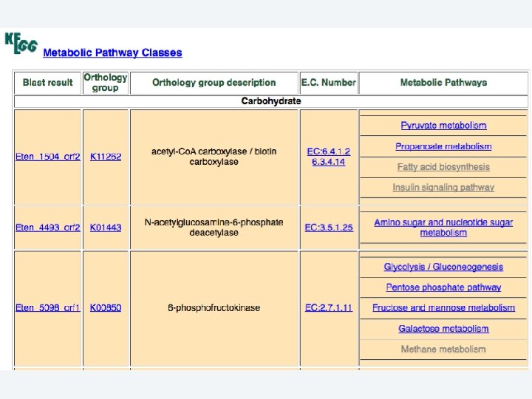Open orthology group K11262
532x399 pixels.
coord(106,157)
